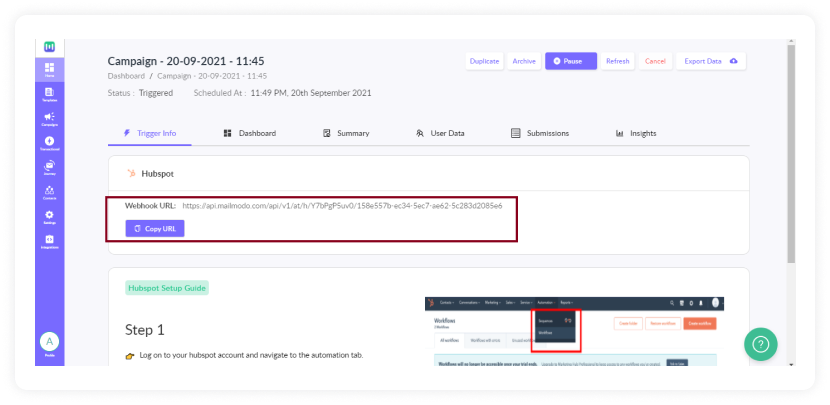Viewport: 830px width, 405px height.
Task: Click the page vertical scrollbar
Action: coord(791,154)
